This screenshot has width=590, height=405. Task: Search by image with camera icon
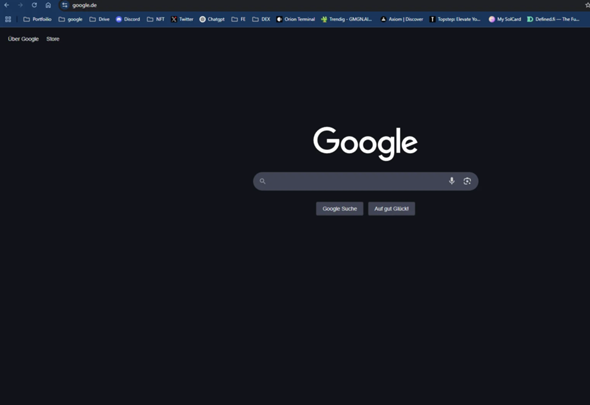[467, 181]
